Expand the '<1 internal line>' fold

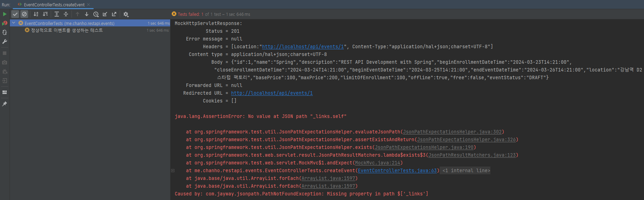(x=466, y=170)
